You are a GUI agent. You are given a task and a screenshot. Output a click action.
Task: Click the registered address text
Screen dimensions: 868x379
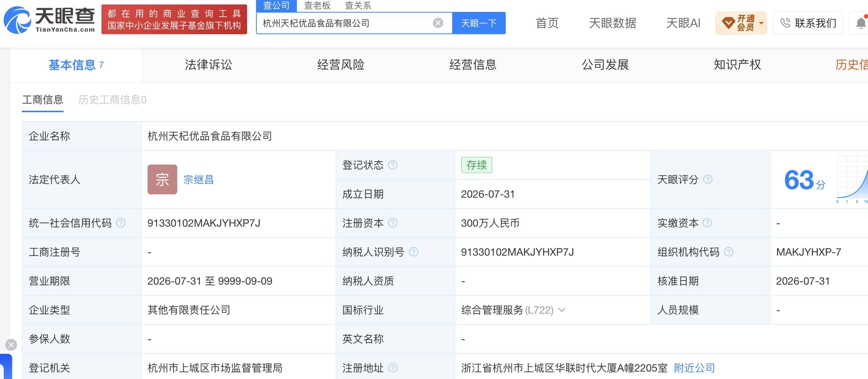[564, 368]
